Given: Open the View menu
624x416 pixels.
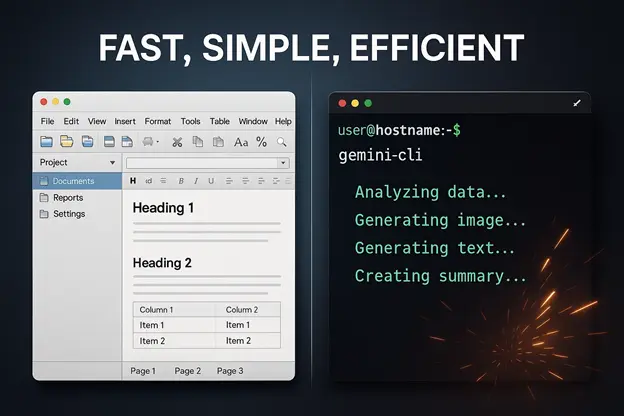Looking at the screenshot, I should pyautogui.click(x=97, y=121).
